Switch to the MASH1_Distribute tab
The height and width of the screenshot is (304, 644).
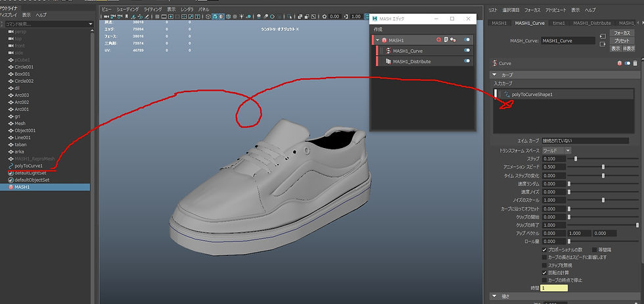coord(592,23)
